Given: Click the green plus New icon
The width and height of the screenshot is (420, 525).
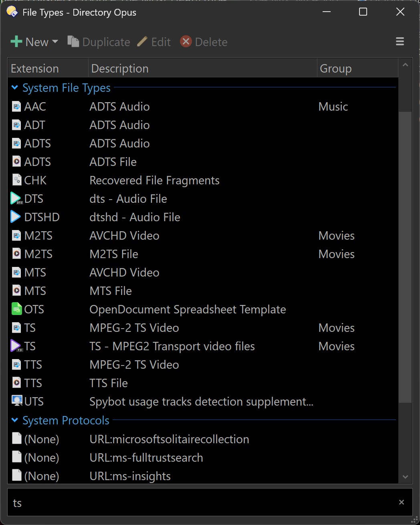Looking at the screenshot, I should click(x=16, y=42).
